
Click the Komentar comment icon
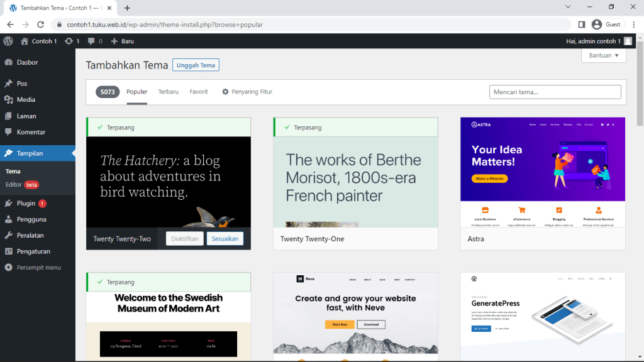tap(8, 132)
